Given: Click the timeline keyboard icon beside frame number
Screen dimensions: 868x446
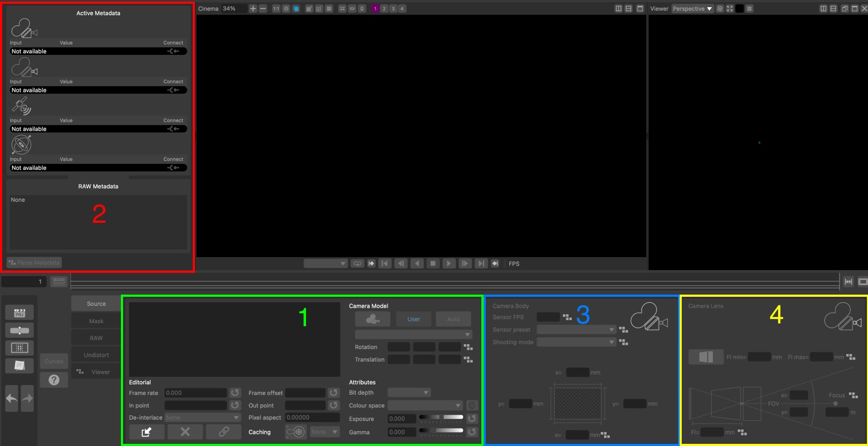Looking at the screenshot, I should (59, 282).
